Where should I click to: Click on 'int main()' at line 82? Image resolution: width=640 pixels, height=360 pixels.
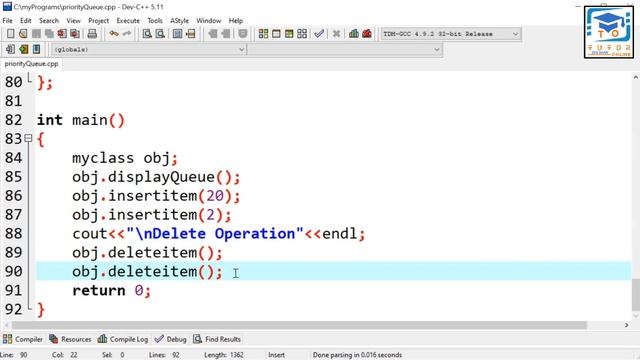pyautogui.click(x=81, y=120)
